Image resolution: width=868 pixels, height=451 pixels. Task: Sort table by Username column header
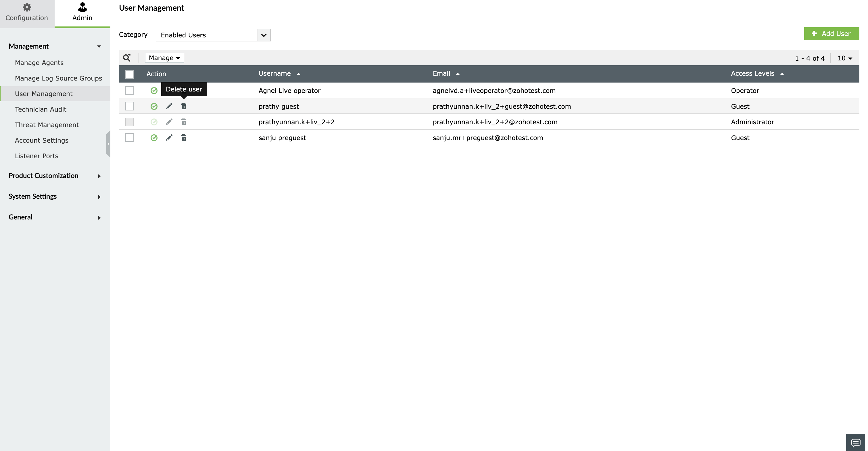pyautogui.click(x=274, y=74)
